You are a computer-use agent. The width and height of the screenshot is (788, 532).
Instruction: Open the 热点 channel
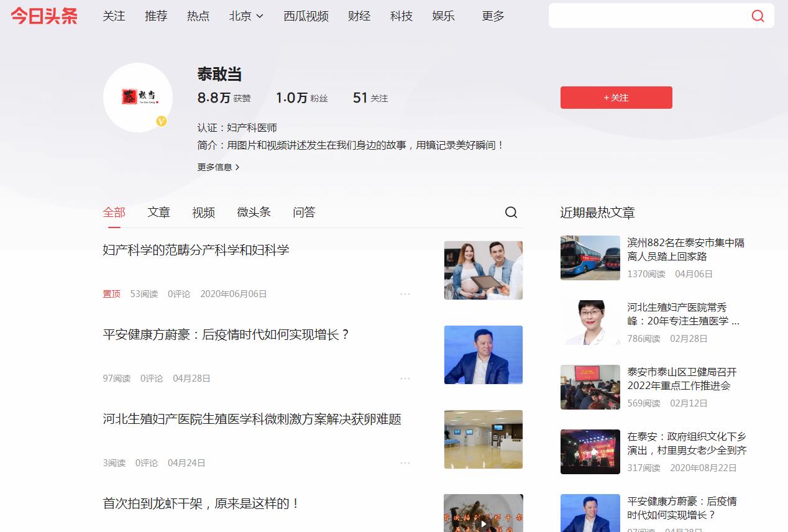click(198, 16)
